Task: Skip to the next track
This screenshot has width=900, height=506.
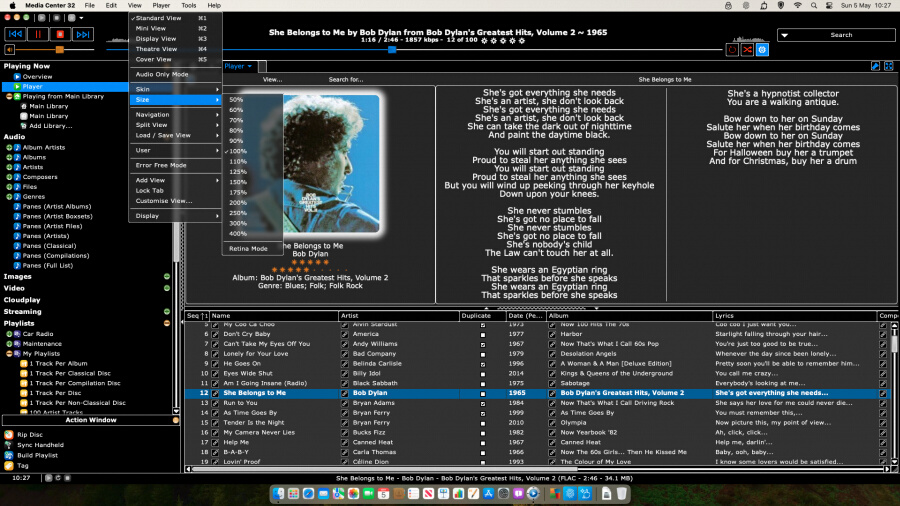Action: point(83,34)
